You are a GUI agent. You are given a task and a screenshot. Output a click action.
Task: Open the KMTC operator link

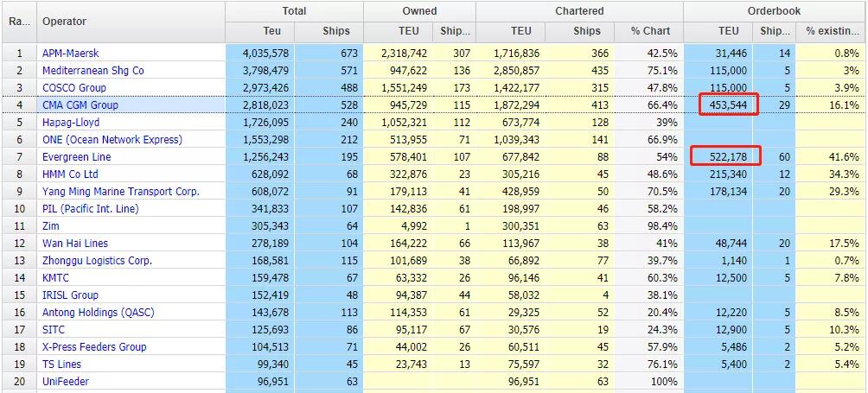56,277
